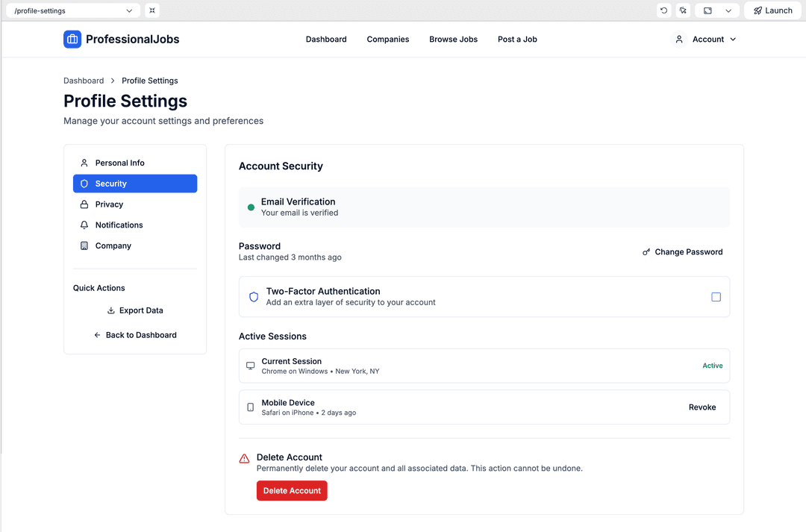Click the Change Password button

pyautogui.click(x=682, y=252)
